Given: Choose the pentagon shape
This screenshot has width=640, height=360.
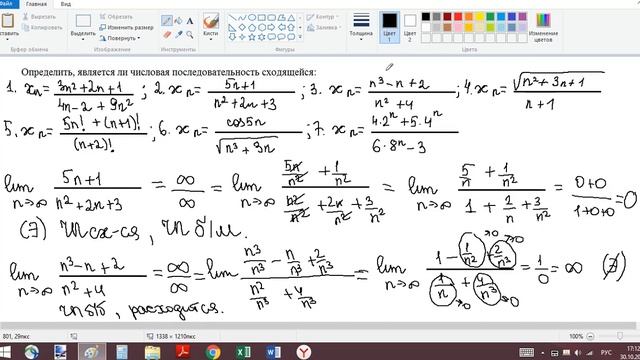Looking at the screenshot, I should (252, 27).
